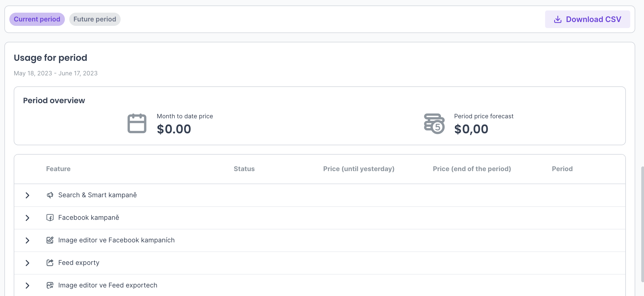Expand Image editor ve Feed exportech row
The width and height of the screenshot is (644, 296).
(x=27, y=286)
